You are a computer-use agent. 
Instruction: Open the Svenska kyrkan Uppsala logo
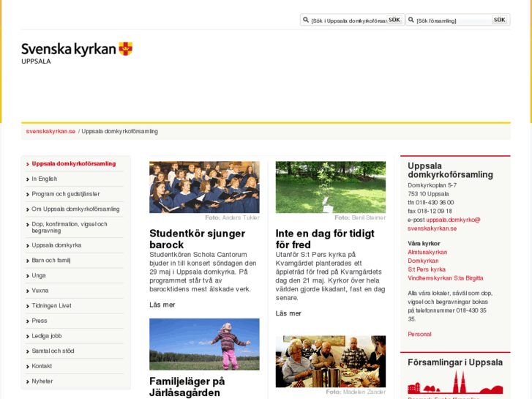[77, 53]
